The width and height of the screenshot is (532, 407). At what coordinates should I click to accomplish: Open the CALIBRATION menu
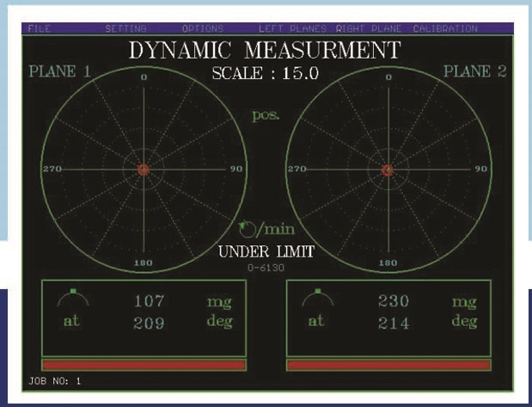[x=444, y=28]
